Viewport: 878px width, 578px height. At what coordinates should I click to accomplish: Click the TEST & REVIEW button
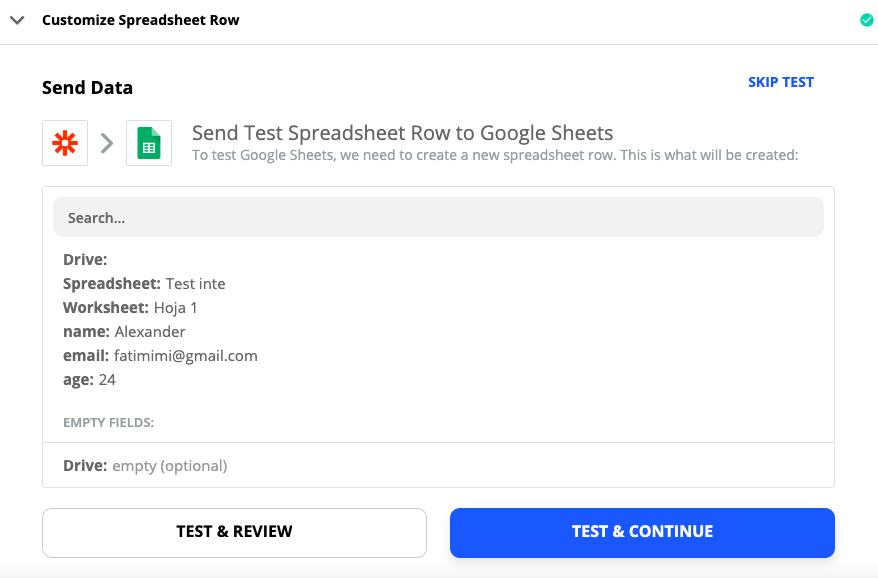coord(234,533)
